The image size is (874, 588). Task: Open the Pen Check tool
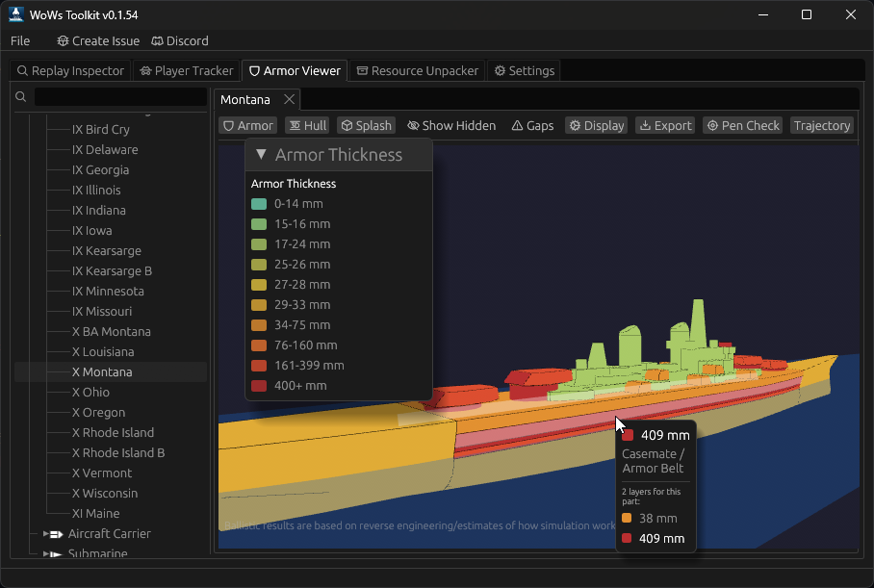point(742,125)
